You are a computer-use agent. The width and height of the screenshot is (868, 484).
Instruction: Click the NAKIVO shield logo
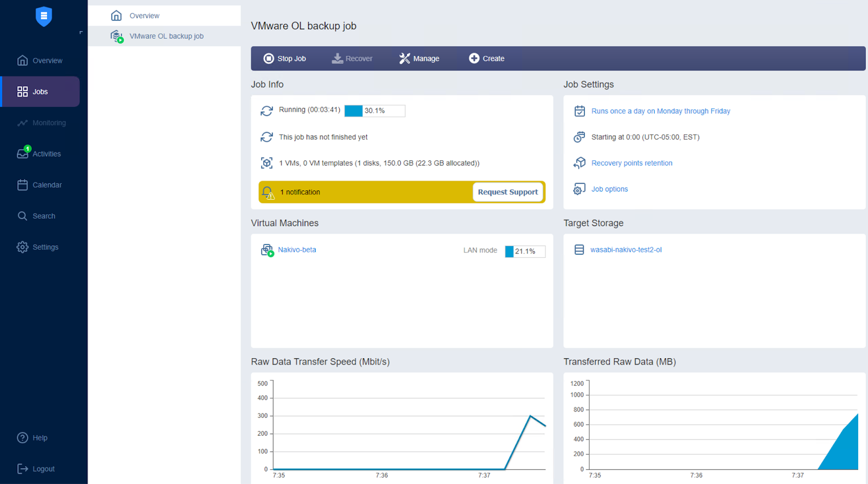43,16
